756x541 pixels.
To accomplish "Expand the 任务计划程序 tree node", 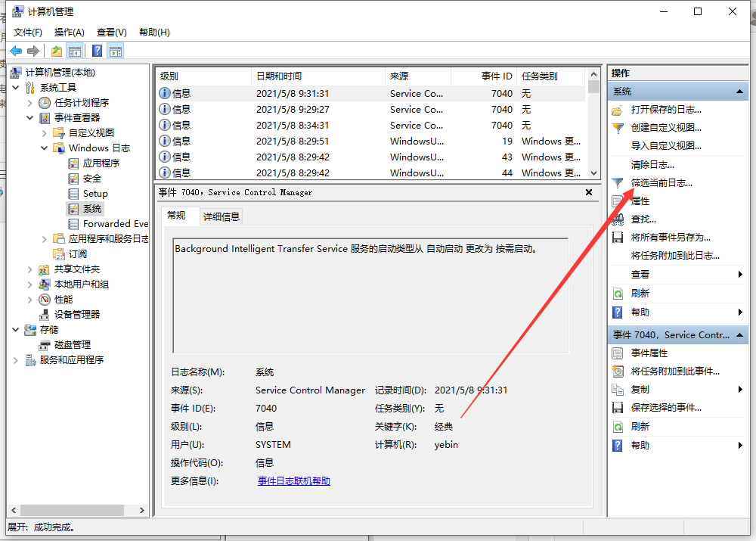I will pyautogui.click(x=30, y=102).
